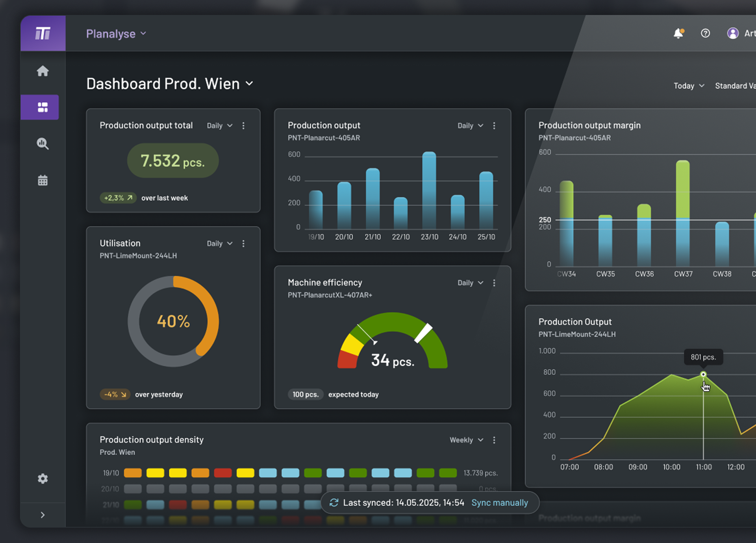Click the notifications bell icon
Image resolution: width=756 pixels, height=543 pixels.
678,33
